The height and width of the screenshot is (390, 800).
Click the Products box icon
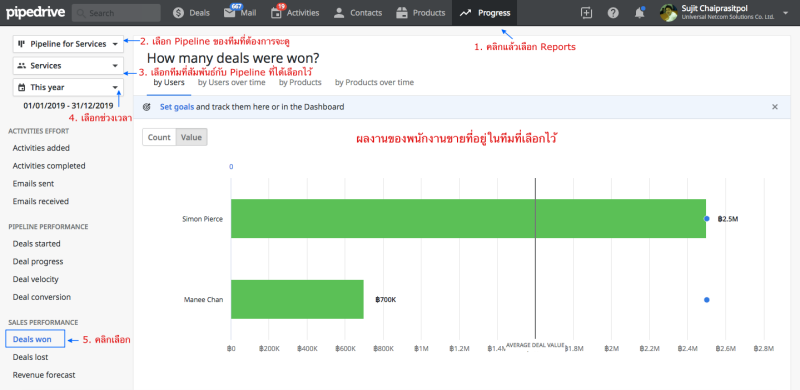(402, 13)
